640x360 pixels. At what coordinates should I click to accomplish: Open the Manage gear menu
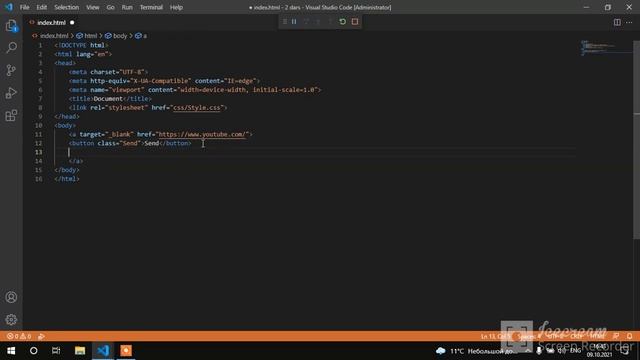11,319
